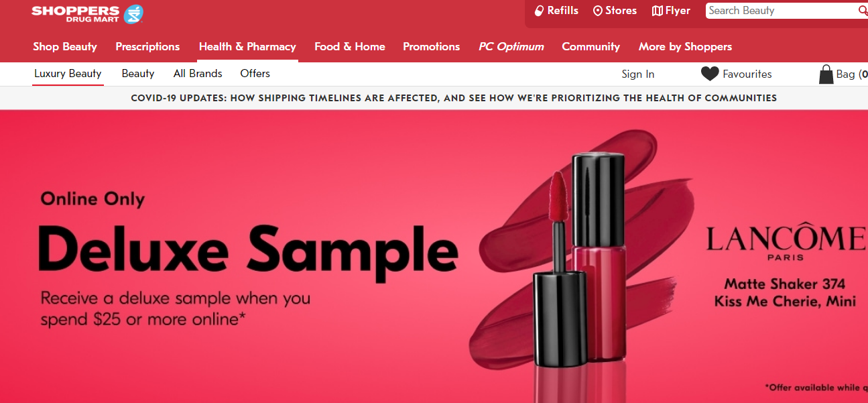Go to the Promotions section
The width and height of the screenshot is (868, 403).
click(431, 46)
